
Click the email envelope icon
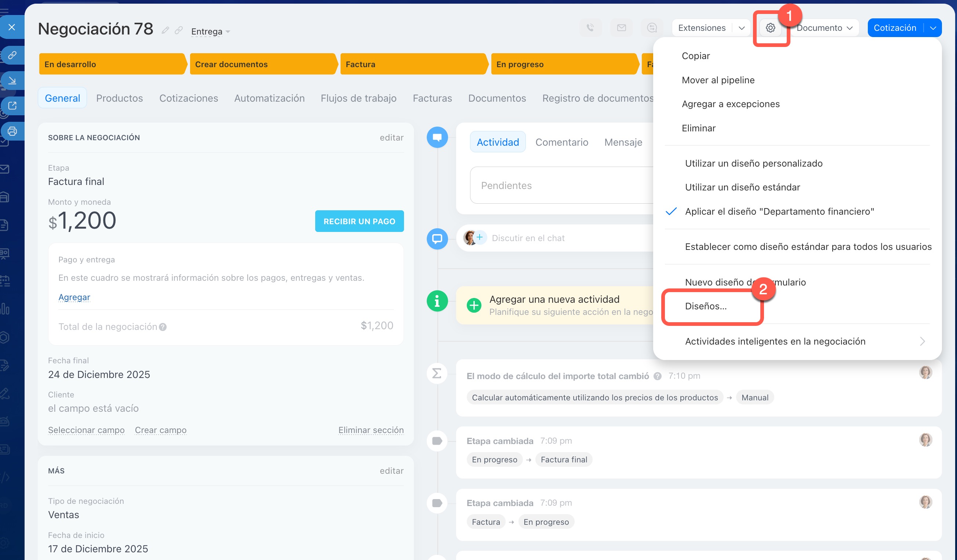point(621,28)
